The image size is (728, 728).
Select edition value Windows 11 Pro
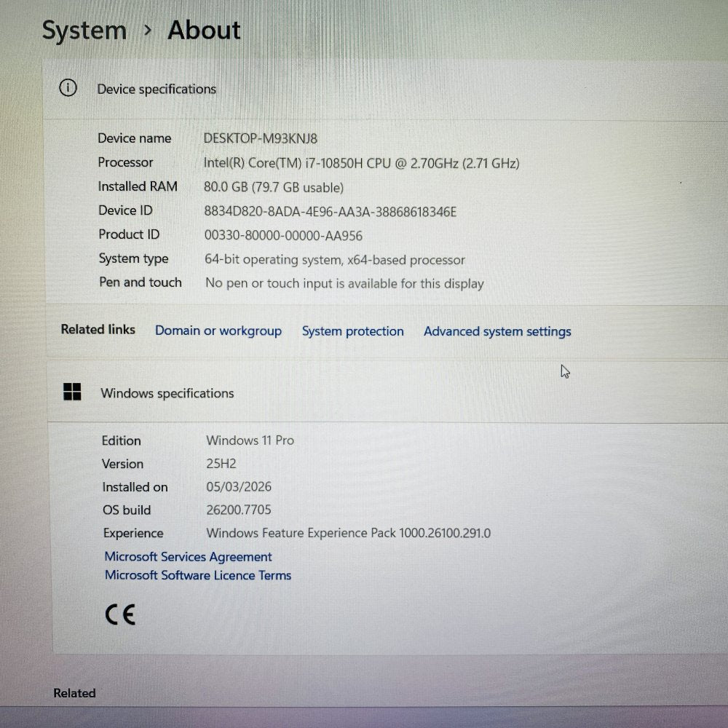250,440
